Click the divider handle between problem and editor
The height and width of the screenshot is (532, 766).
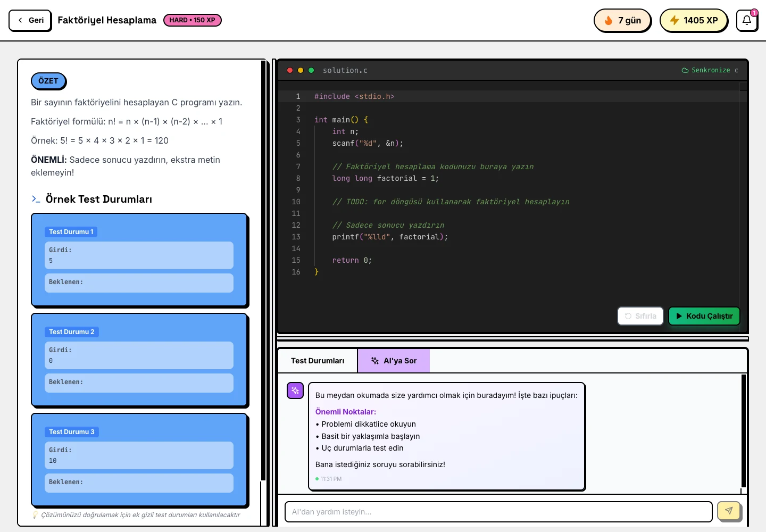point(274,293)
